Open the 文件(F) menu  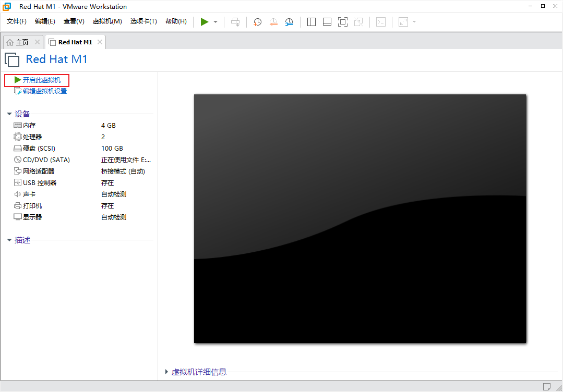tap(17, 21)
